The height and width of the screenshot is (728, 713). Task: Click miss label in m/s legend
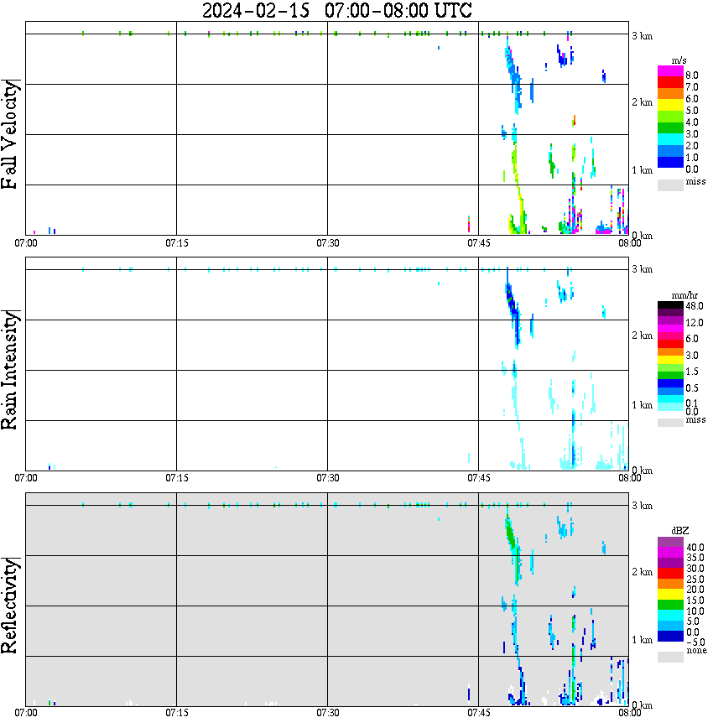coord(696,181)
